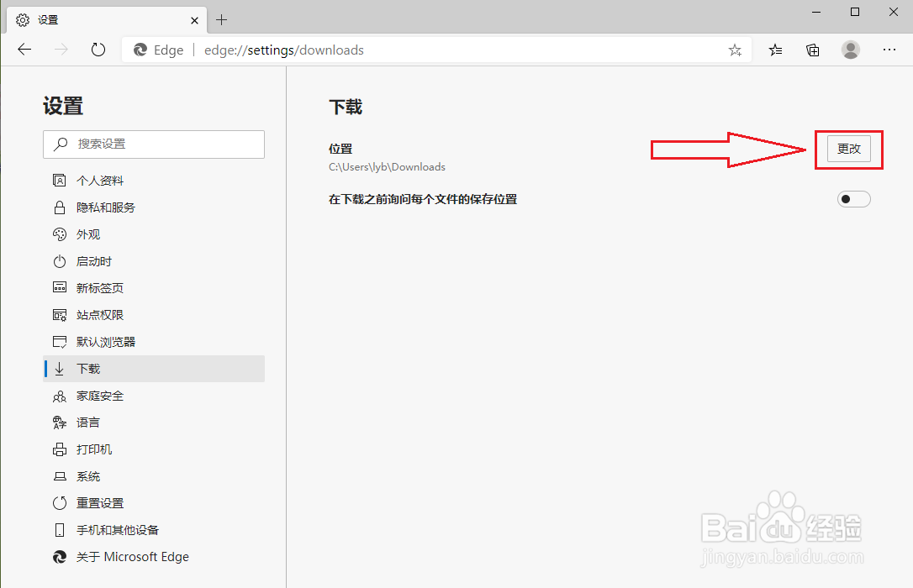913x588 pixels.
Task: Click the 新标签页 grid icon
Action: (x=60, y=287)
